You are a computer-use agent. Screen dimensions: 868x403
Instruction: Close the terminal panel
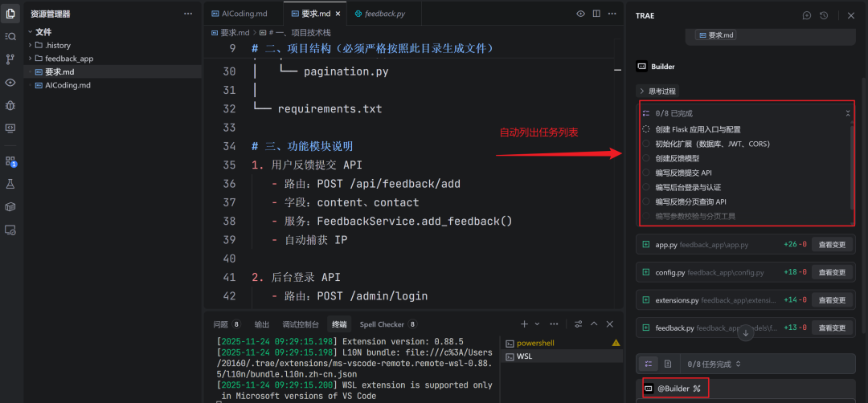click(x=610, y=324)
